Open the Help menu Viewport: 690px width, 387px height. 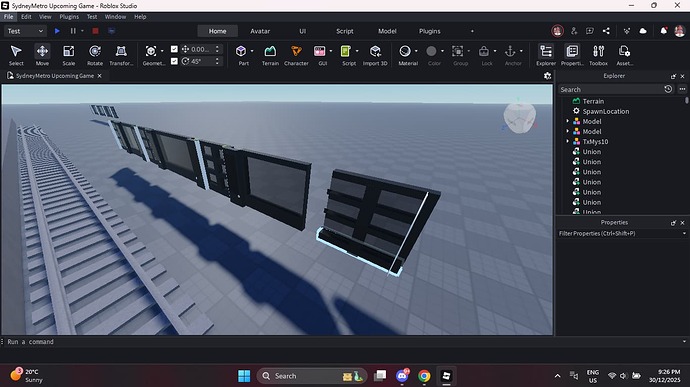[140, 17]
